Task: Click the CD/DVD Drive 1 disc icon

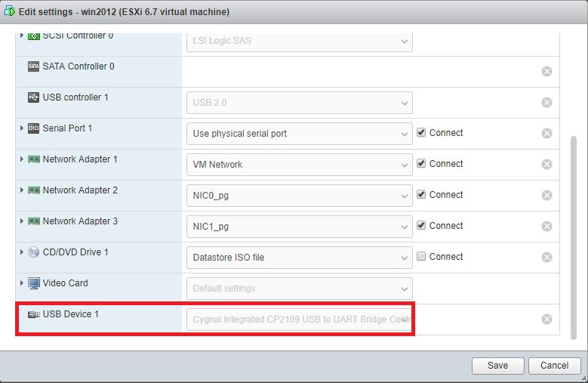Action: (34, 252)
